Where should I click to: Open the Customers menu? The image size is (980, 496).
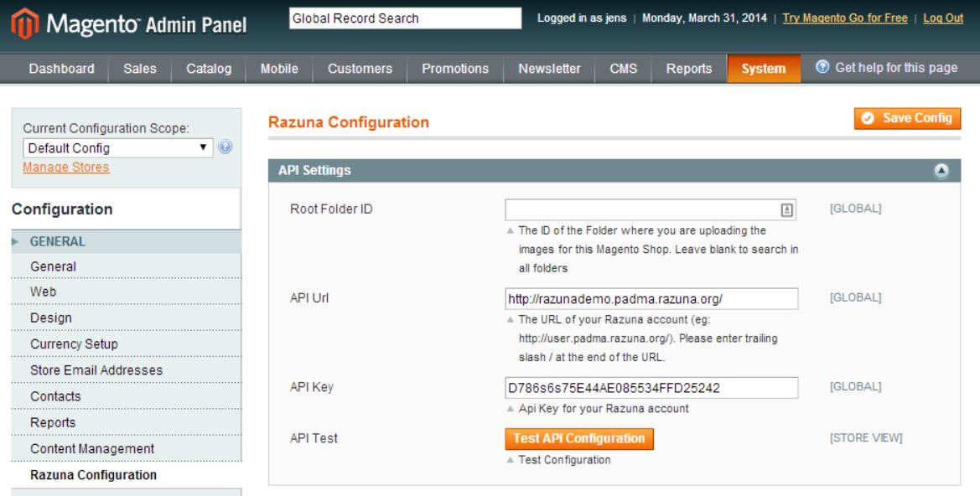(x=360, y=69)
